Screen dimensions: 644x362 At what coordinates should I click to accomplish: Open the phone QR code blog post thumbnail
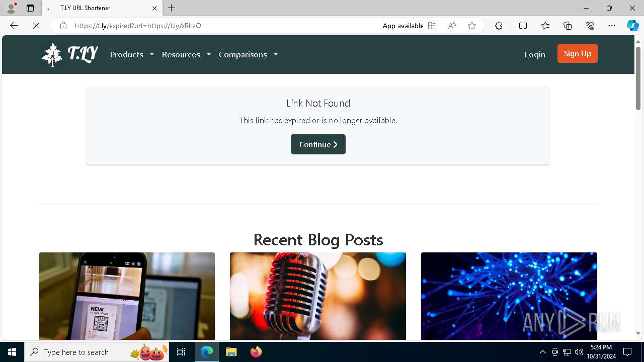[x=127, y=296]
